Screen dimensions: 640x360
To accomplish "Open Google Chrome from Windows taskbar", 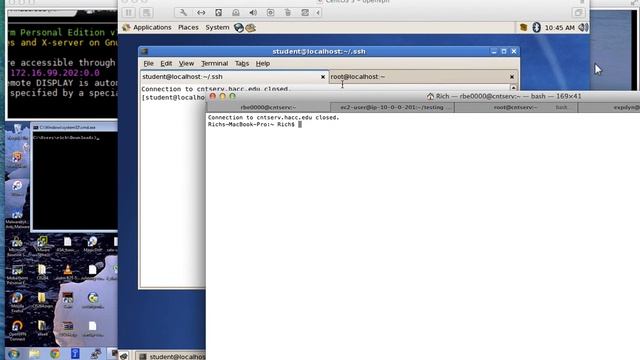I will [55, 354].
